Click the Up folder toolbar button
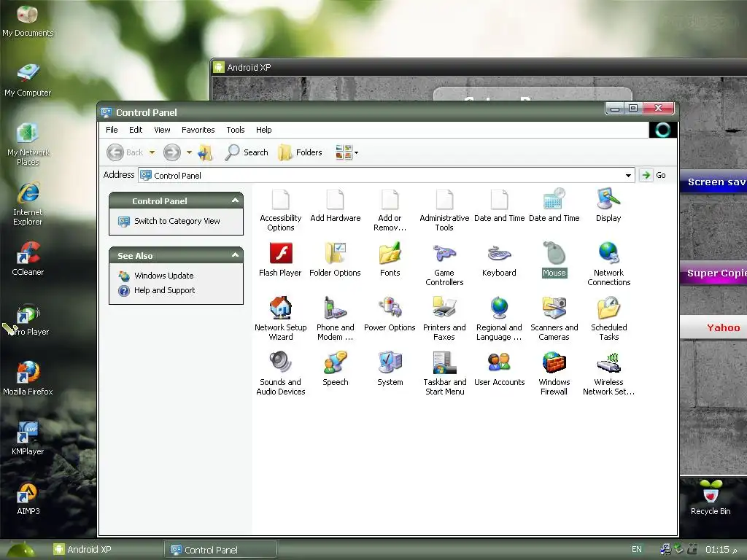747x560 pixels. coord(205,152)
